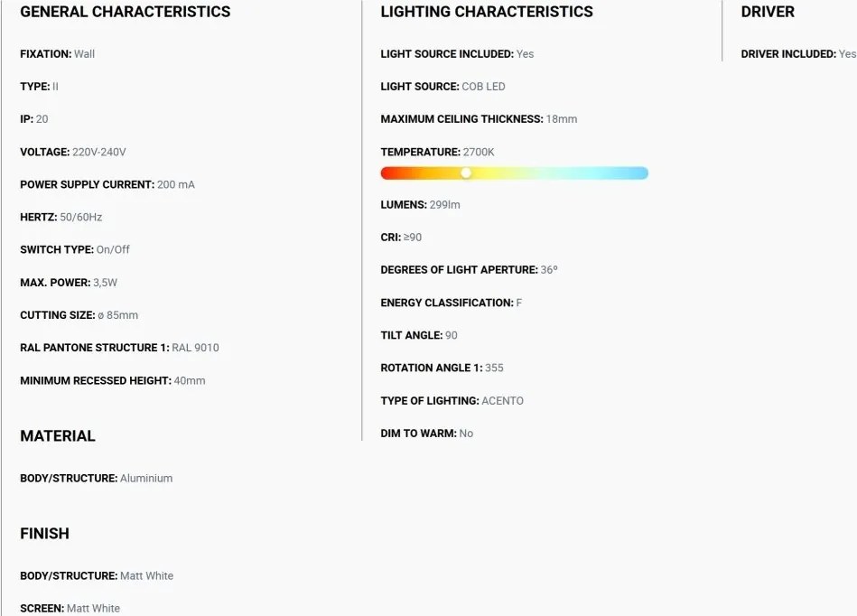857x616 pixels.
Task: Select the Power Supply Current 200 mA text
Action: click(107, 185)
